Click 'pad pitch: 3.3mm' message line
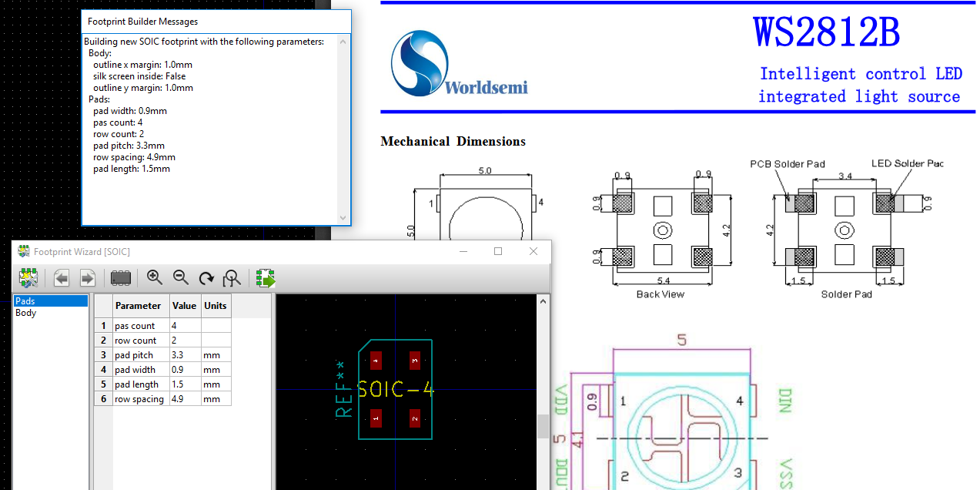 click(x=129, y=146)
